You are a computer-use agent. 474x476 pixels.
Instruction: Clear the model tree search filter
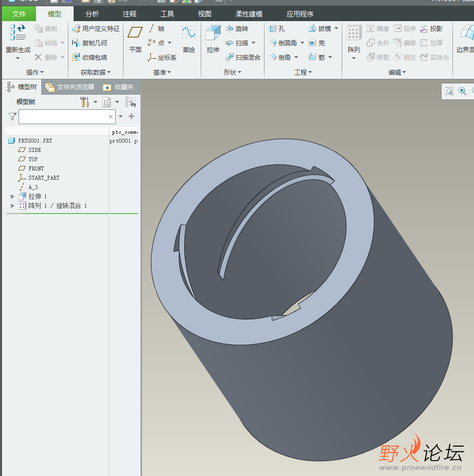(x=111, y=116)
